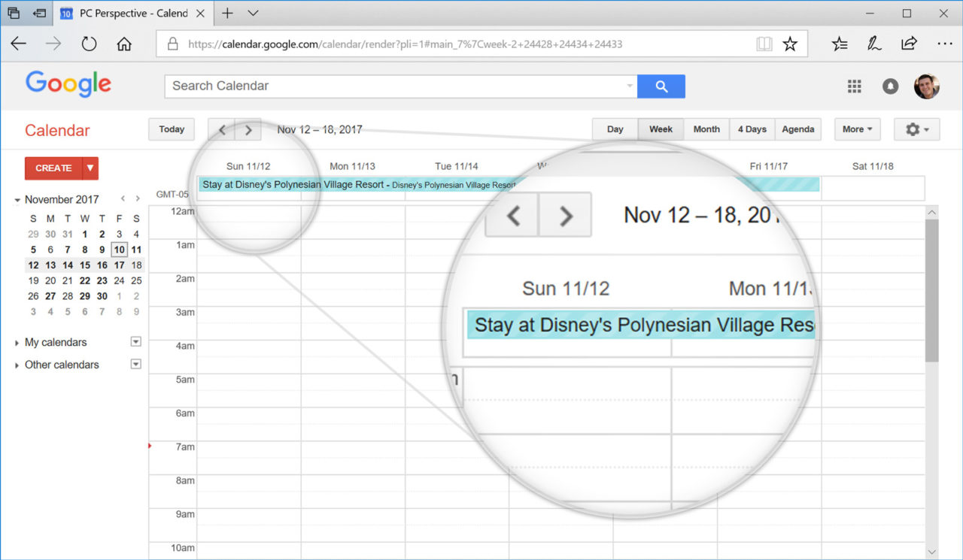Image resolution: width=963 pixels, height=560 pixels.
Task: Click the browser address bar URL
Action: coord(406,44)
